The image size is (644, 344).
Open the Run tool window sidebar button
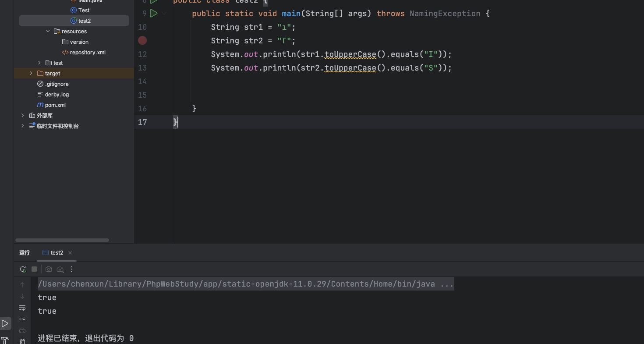click(x=5, y=324)
